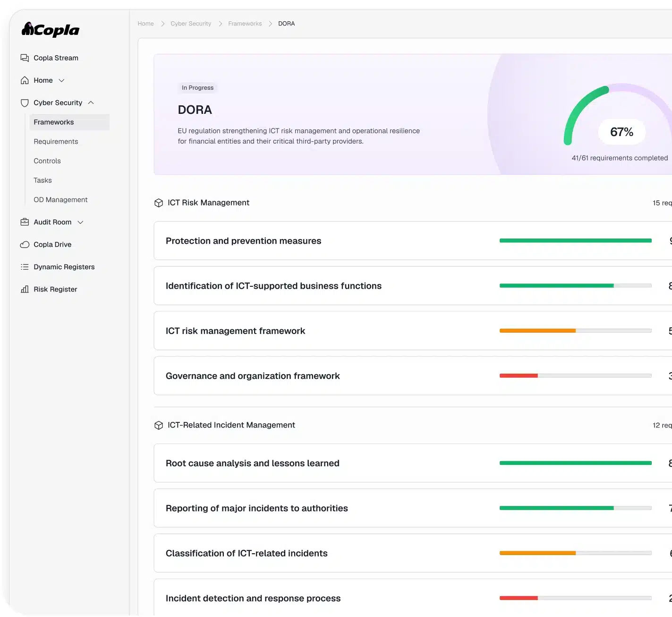
Task: Click the Home house icon
Action: click(x=25, y=80)
